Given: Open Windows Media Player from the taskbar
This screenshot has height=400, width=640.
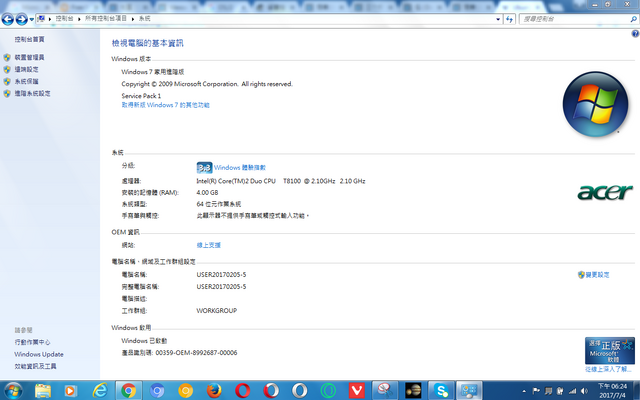Looking at the screenshot, I should pyautogui.click(x=71, y=391).
